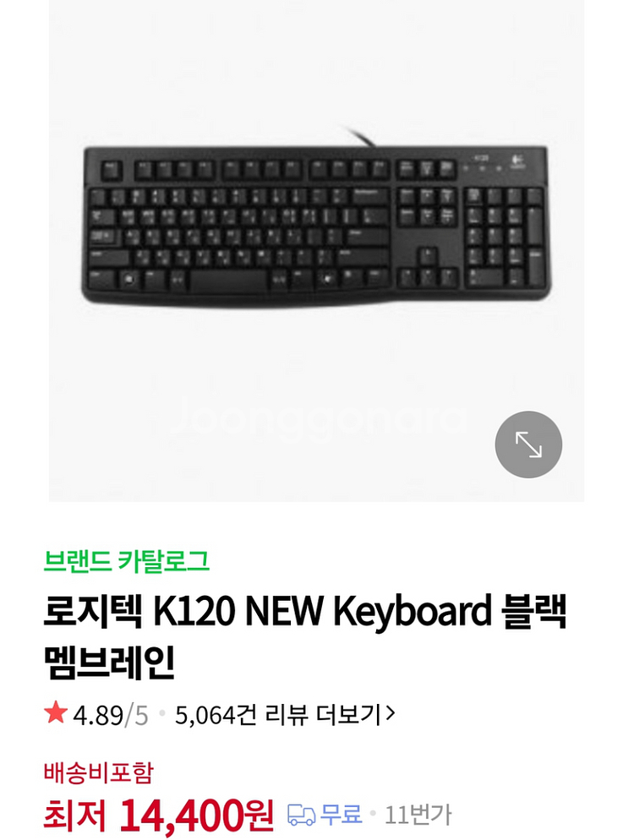Image resolution: width=634 pixels, height=840 pixels.
Task: Open the 11번가 seller link
Action: [418, 815]
